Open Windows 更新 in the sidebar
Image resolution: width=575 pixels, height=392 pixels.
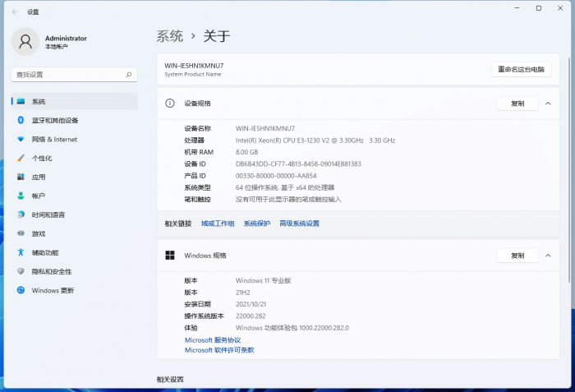click(x=53, y=290)
